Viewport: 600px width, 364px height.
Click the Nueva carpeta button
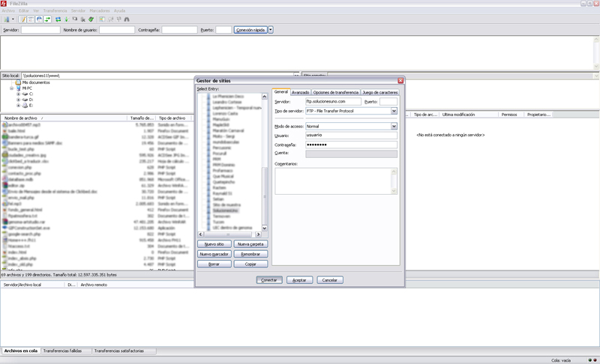tap(250, 244)
